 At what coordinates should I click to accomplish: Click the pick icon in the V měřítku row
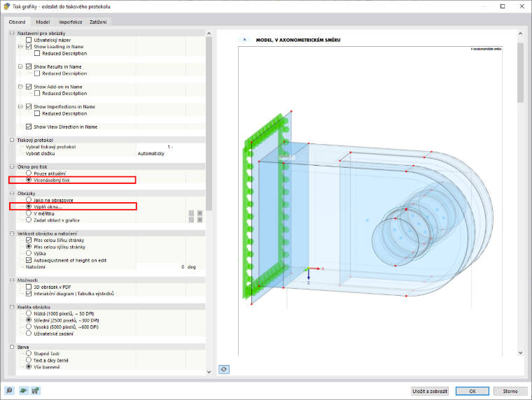(191, 213)
